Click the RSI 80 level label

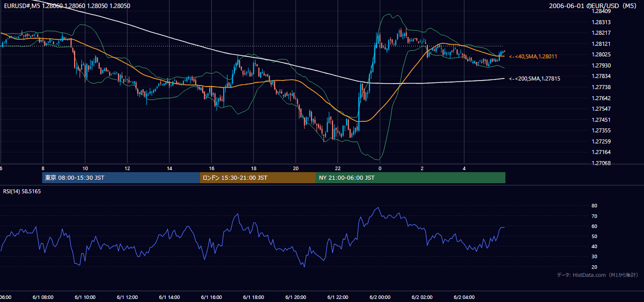[595, 206]
